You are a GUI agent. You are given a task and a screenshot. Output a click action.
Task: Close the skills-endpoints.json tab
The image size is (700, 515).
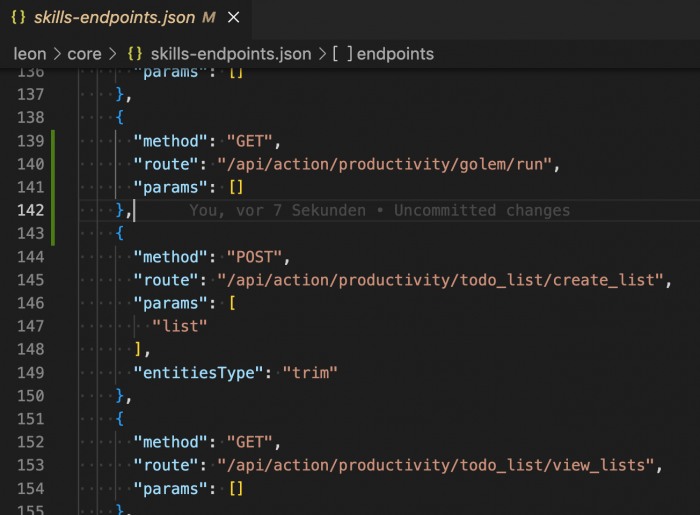[x=233, y=18]
